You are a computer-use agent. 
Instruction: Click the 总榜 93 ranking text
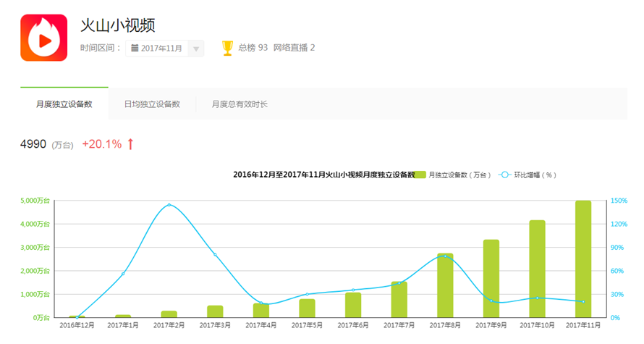253,48
